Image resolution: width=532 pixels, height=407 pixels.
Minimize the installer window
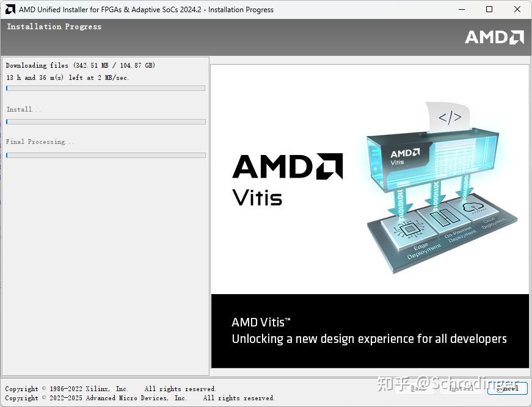tap(462, 9)
